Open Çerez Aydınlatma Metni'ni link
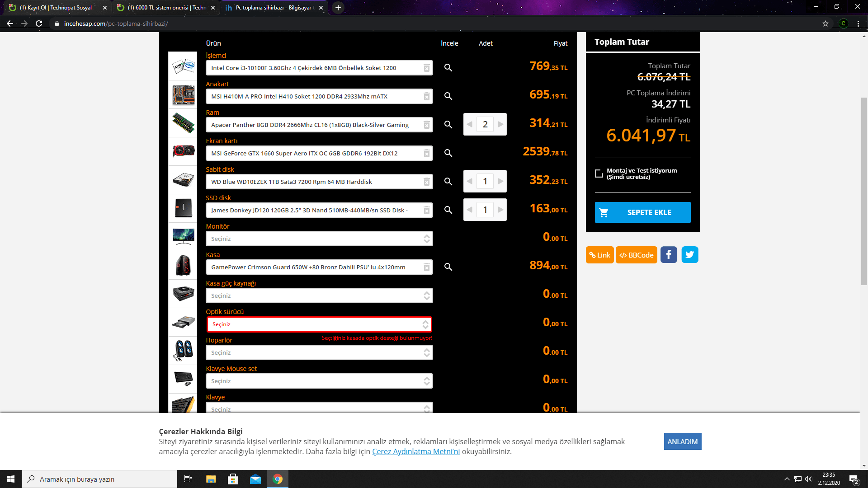This screenshot has width=868, height=488. [x=415, y=451]
